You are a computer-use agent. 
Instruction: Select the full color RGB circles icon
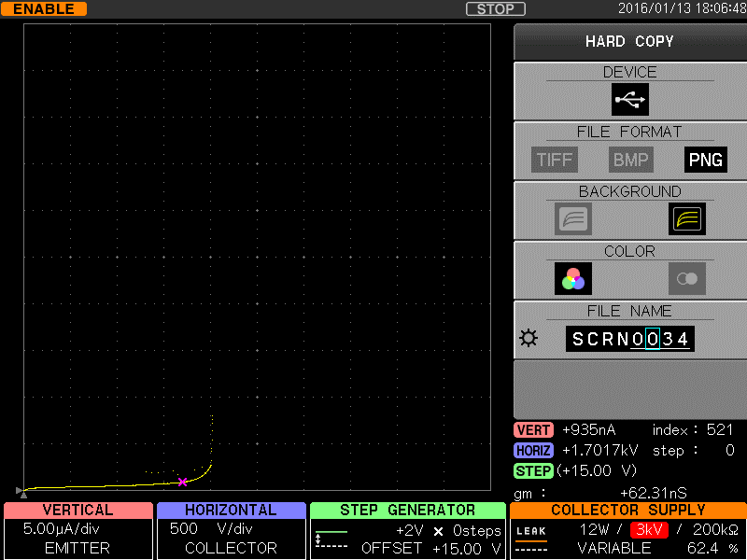[x=573, y=278]
